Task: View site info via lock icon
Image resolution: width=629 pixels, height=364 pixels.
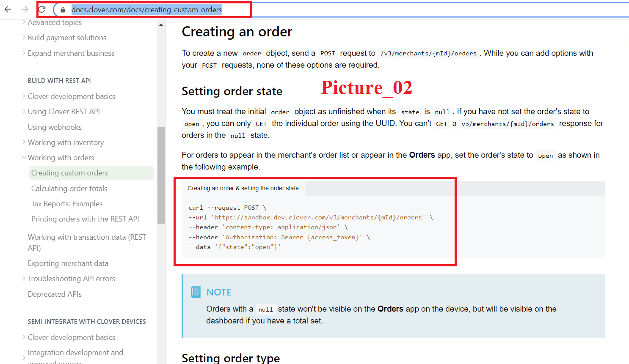Action: [x=63, y=10]
